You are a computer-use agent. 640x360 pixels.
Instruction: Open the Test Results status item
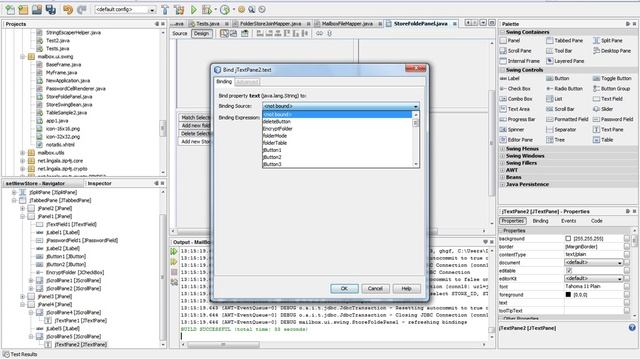point(20,354)
